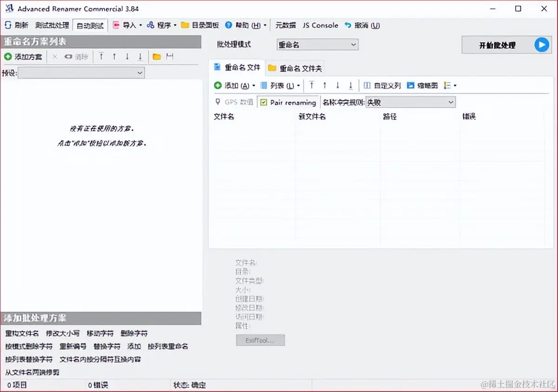Open the 批处理模式 dropdown showing 重命名

pos(317,44)
